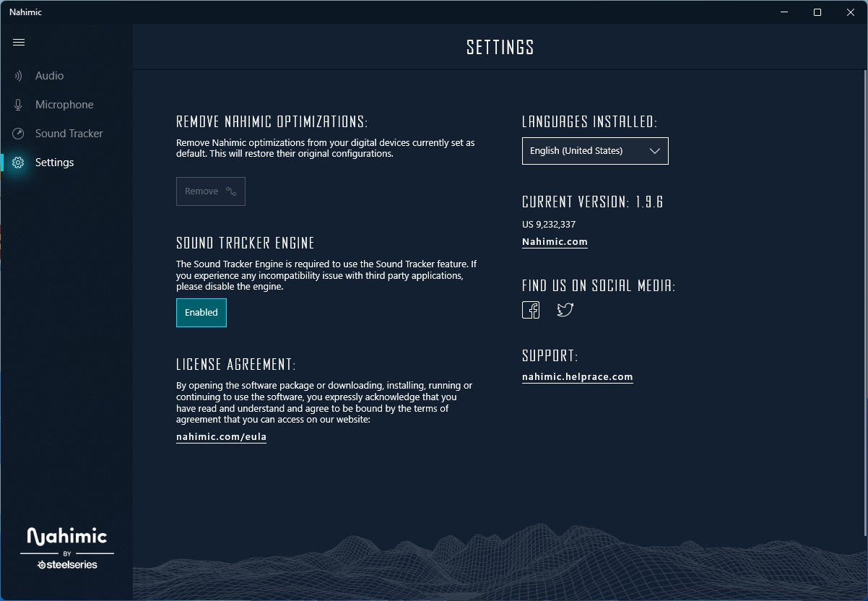Click the vertical scrollbar on right

865,303
